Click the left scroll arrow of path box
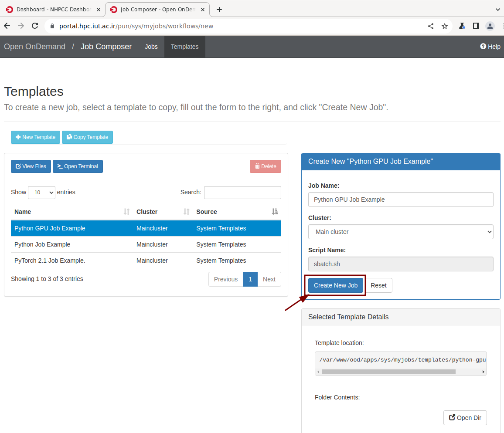Image resolution: width=504 pixels, height=433 pixels. tap(318, 372)
